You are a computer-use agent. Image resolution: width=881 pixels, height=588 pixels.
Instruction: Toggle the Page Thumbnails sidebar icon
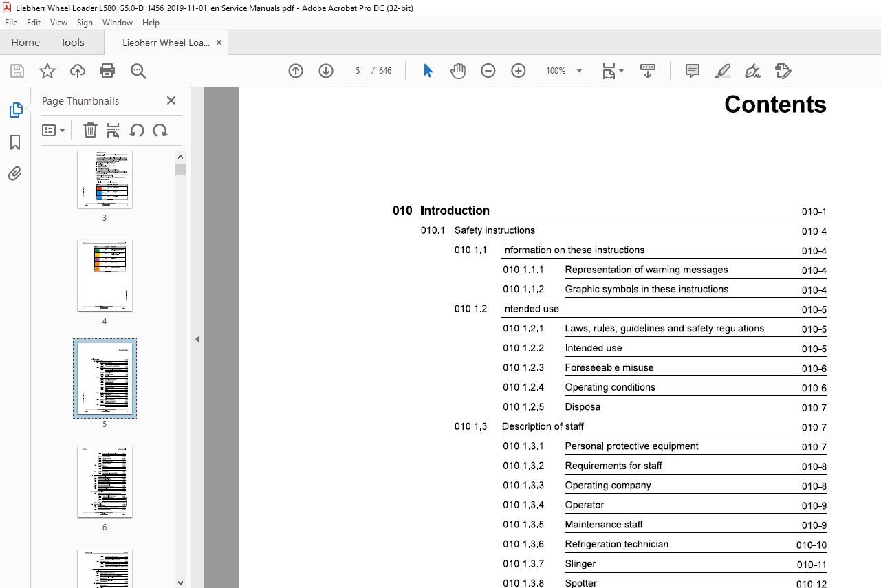(15, 110)
